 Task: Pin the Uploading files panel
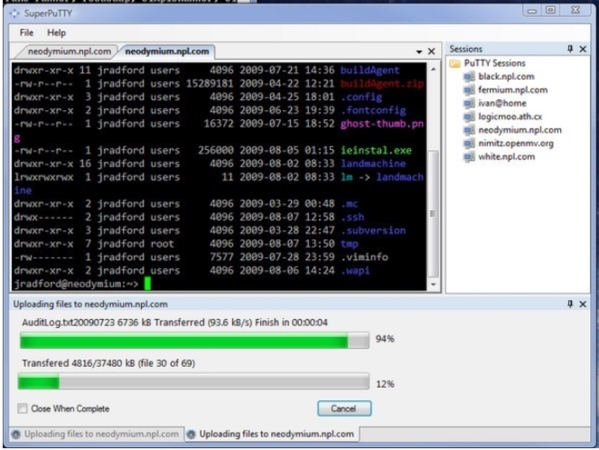[x=570, y=304]
